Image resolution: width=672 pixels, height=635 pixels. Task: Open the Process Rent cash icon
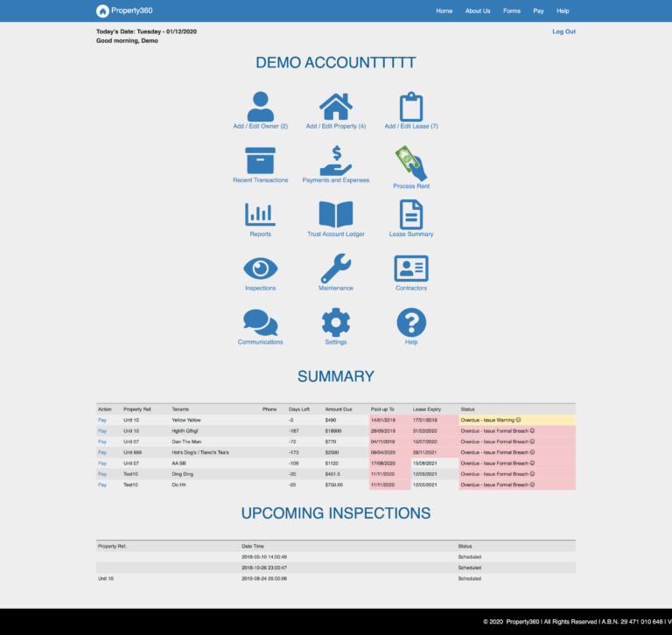[411, 163]
